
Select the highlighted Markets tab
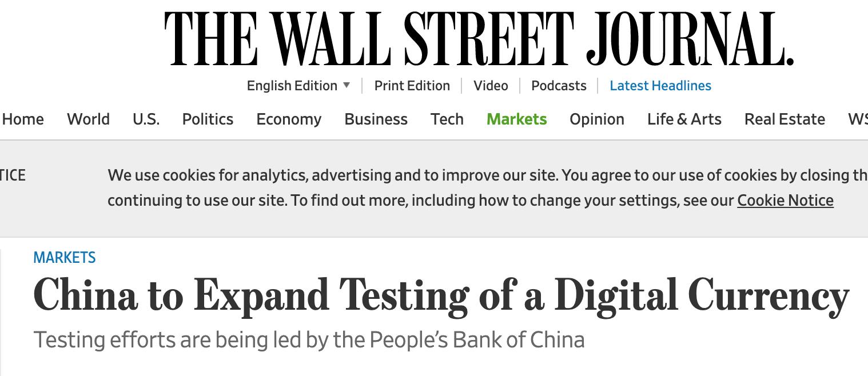(516, 119)
